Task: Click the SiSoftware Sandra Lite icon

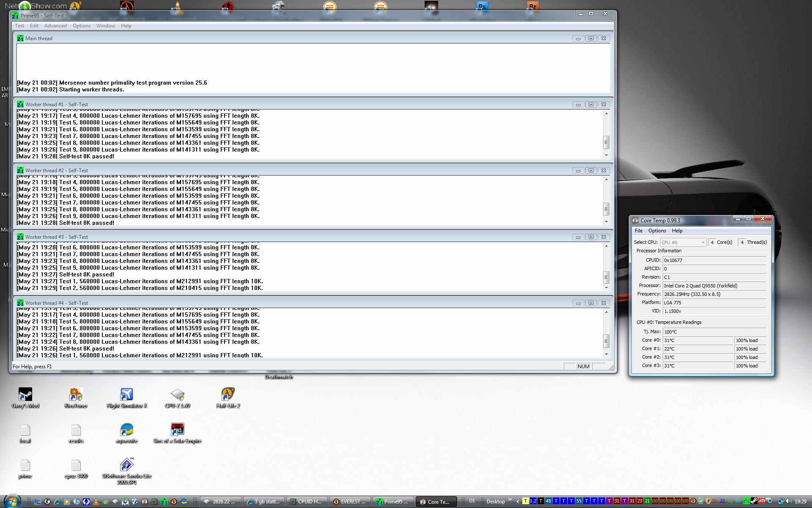Action: pyautogui.click(x=126, y=471)
